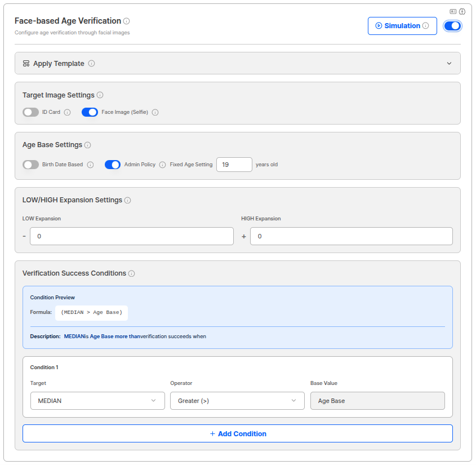Click the Simulation button

pyautogui.click(x=402, y=25)
